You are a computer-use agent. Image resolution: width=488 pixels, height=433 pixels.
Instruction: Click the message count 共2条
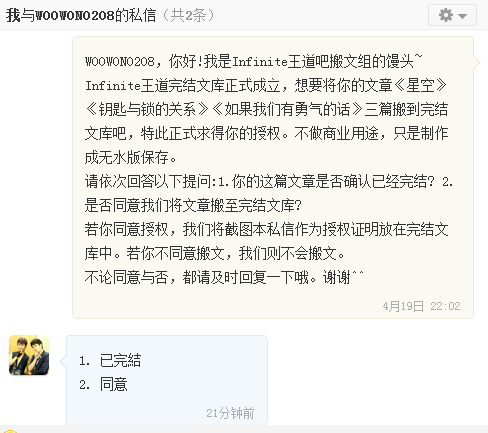[x=188, y=15]
